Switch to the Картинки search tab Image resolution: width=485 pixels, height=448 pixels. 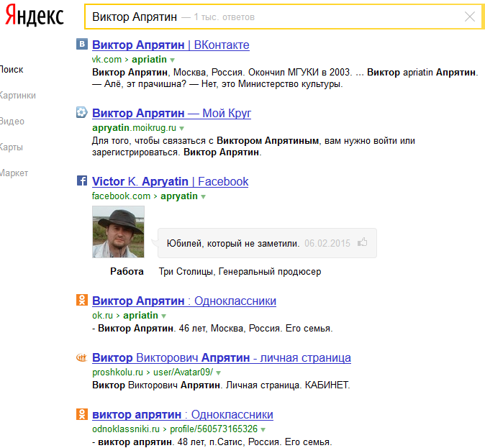click(18, 96)
